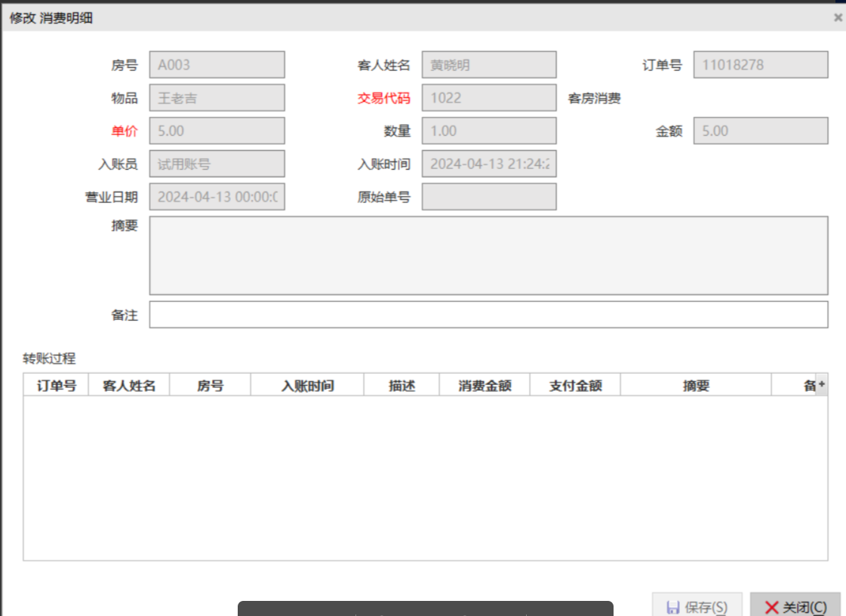Click the 营业日期 date field
The height and width of the screenshot is (616, 846).
[217, 197]
